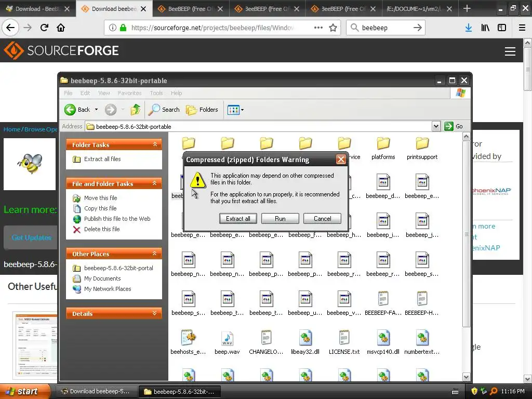532x399 pixels.
Task: Open beebeep-5.8.6-32bit-portal in Other Places
Action: coord(118,268)
